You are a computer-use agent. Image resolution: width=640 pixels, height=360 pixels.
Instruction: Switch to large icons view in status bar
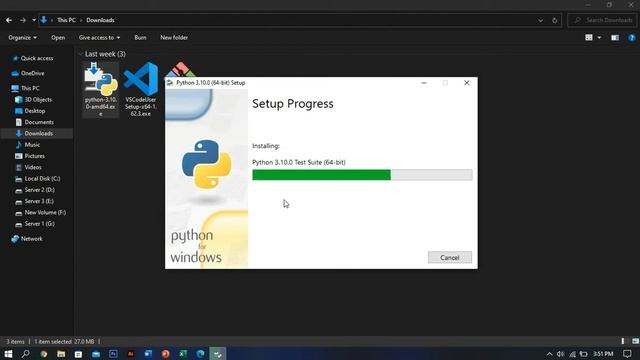point(635,341)
